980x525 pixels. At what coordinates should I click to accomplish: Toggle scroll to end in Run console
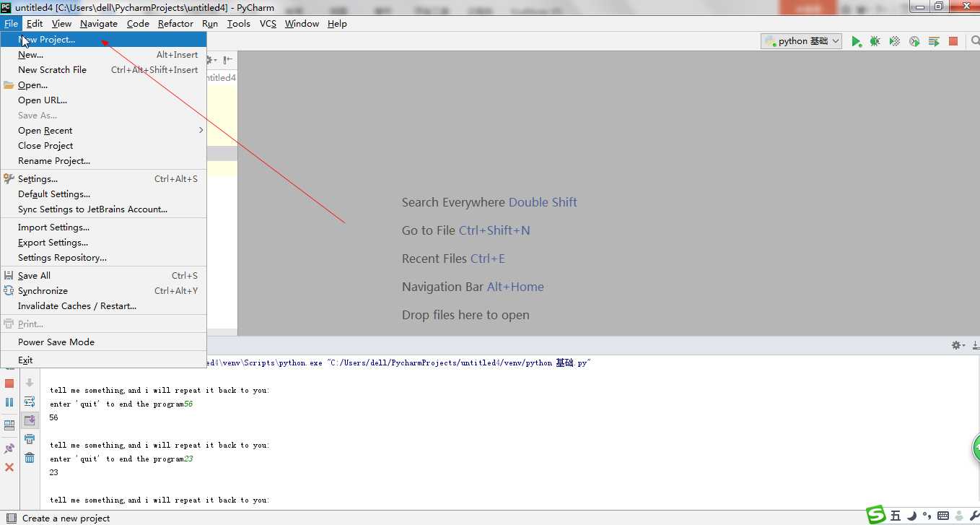(x=30, y=420)
